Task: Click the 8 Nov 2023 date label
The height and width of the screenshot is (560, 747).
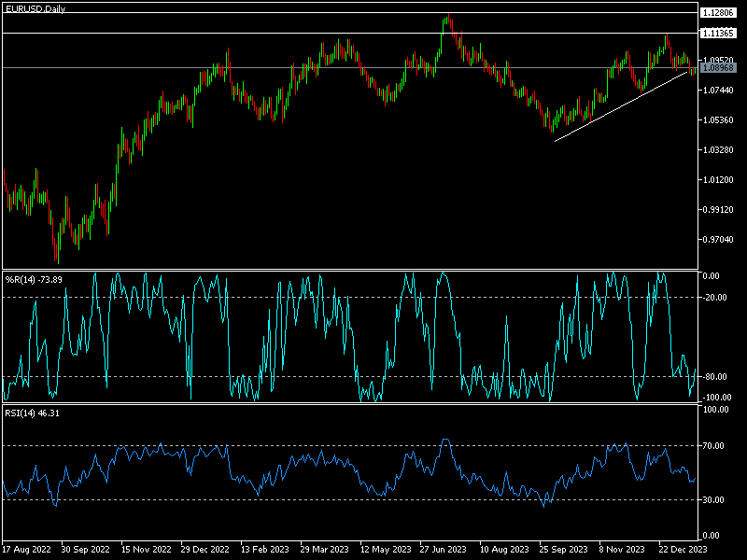Action: coord(622,549)
